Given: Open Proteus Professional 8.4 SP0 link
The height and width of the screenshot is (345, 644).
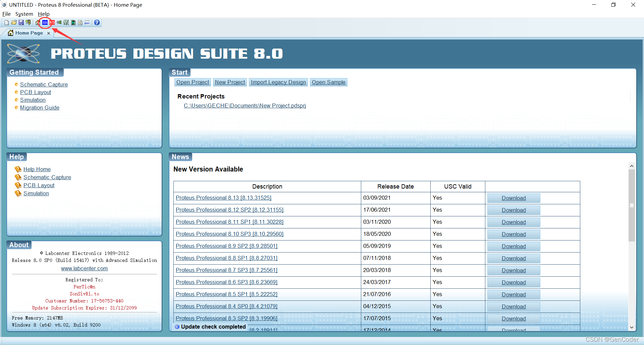Looking at the screenshot, I should click(x=227, y=306).
